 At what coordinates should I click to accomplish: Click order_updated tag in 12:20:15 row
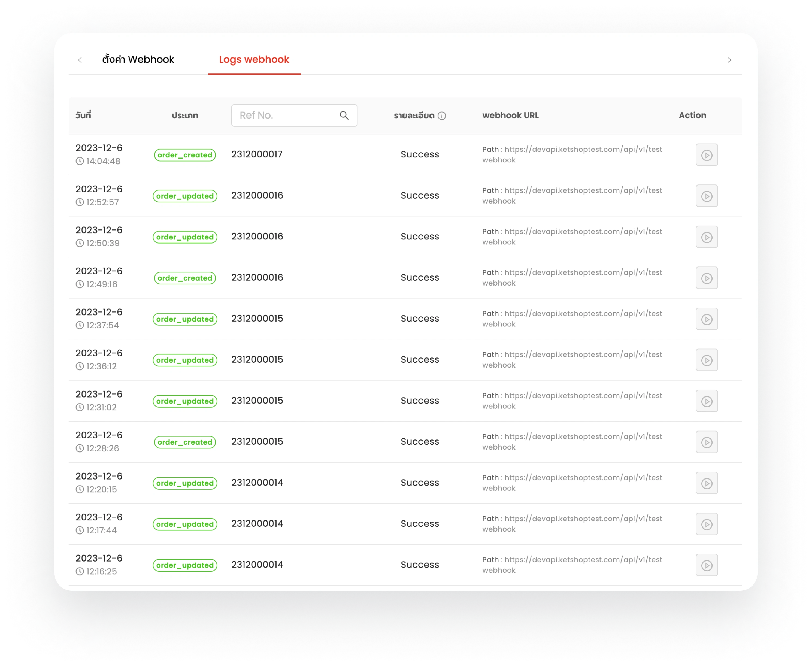point(185,483)
